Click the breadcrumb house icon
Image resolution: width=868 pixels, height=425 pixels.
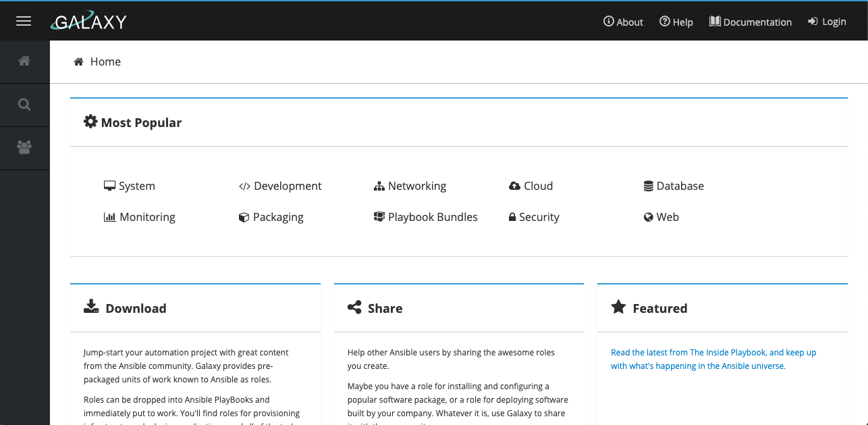click(79, 61)
